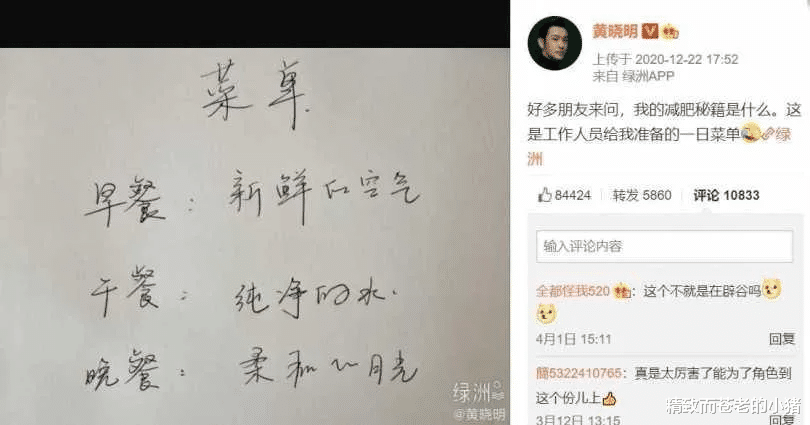This screenshot has height=425, width=810.
Task: Reply to the 3月12日 comment
Action: pos(782,419)
